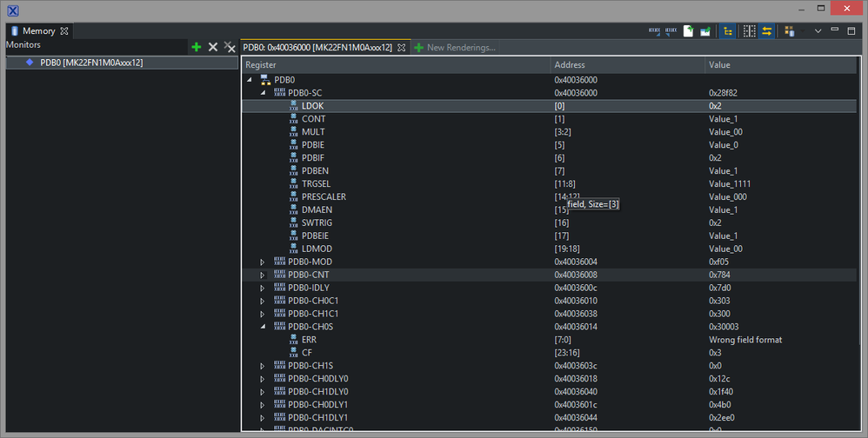Viewport: 868px width, 438px height.
Task: Click the PDB0-CH0S value 0x30003
Action: [724, 327]
